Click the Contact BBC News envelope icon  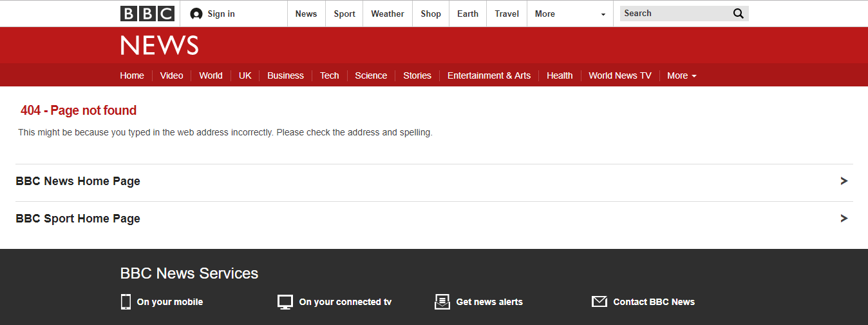(599, 302)
